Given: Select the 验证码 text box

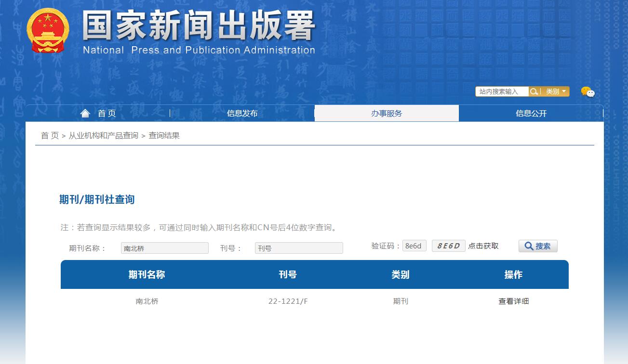Looking at the screenshot, I should click(414, 246).
